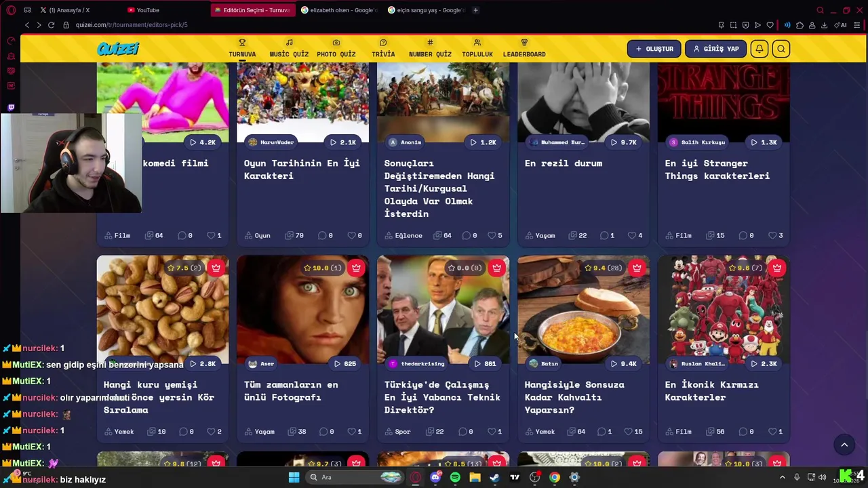Click the Twitch sidebar icon
This screenshot has width=868, height=488.
point(11,107)
